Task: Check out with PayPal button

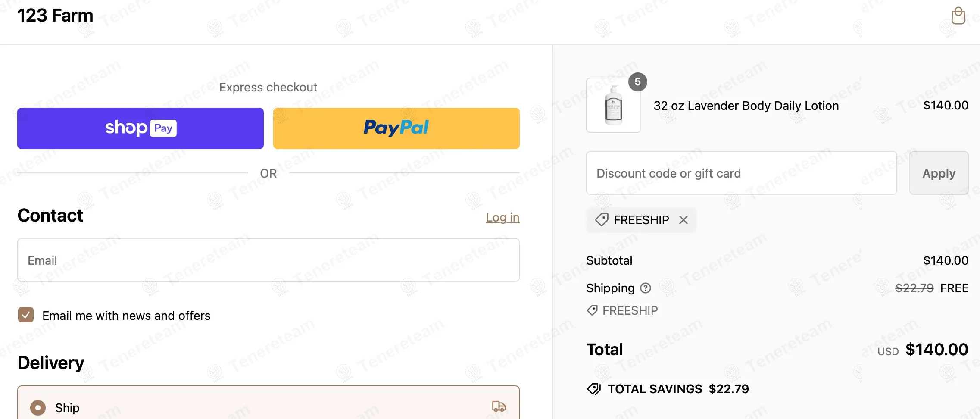Action: [396, 128]
